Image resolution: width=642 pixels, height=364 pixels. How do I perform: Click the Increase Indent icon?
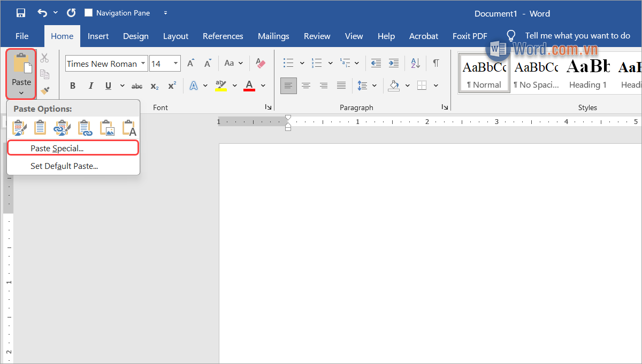(394, 63)
